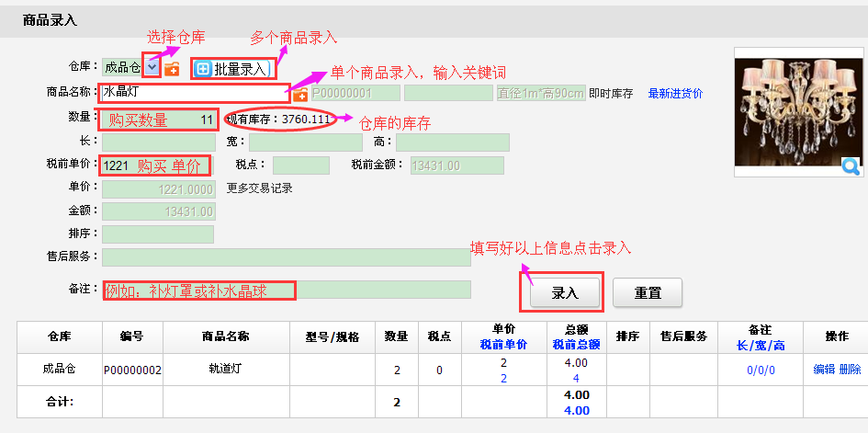Screen dimensions: 868x433
Task: Click the 商品名称 field containing 水晶灯
Action: pyautogui.click(x=195, y=92)
